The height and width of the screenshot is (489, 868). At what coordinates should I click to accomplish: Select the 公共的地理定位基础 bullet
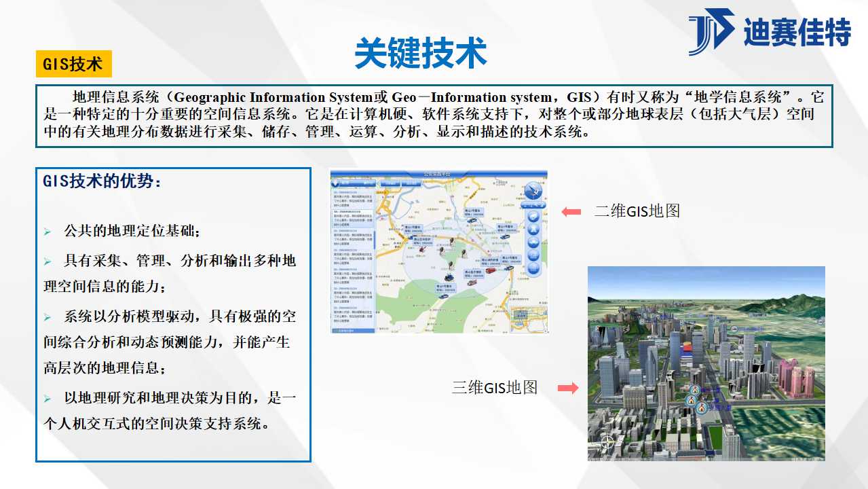132,231
